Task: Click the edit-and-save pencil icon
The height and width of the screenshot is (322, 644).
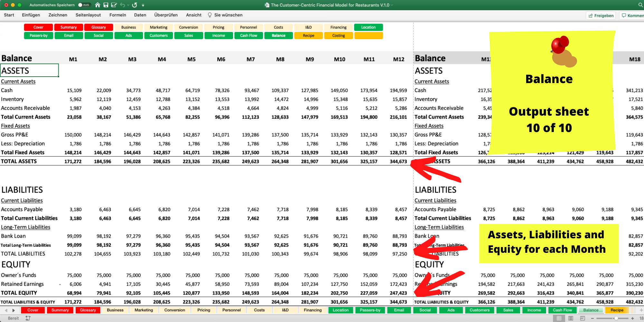Action: (114, 5)
